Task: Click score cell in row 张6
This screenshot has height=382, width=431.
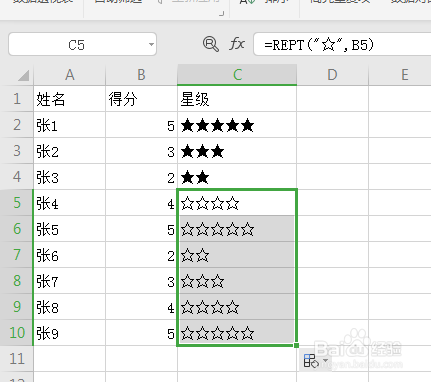Action: click(141, 255)
